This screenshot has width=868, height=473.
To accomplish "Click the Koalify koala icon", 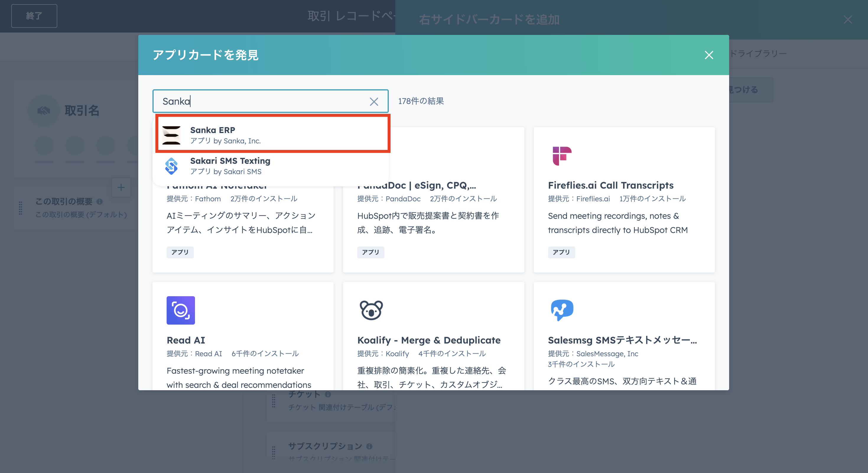I will point(371,310).
